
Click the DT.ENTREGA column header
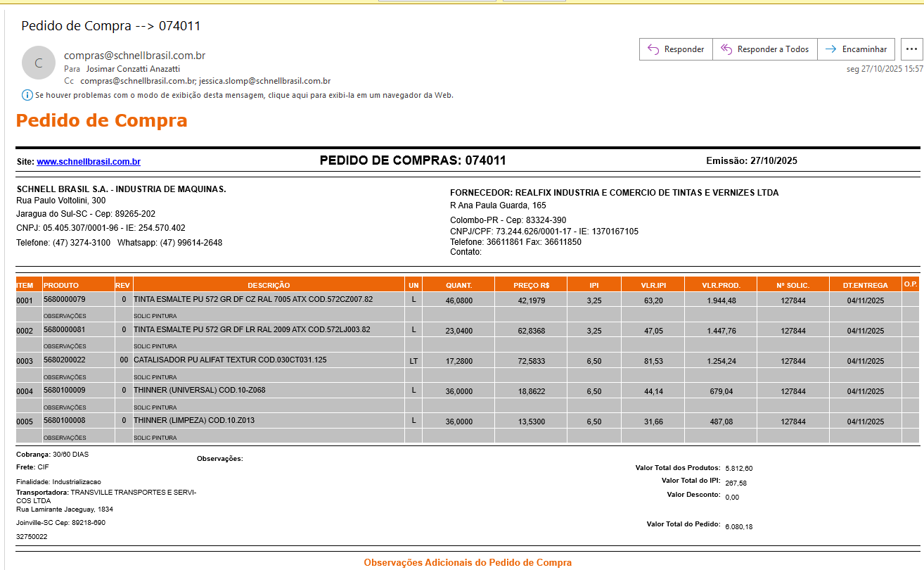(865, 285)
